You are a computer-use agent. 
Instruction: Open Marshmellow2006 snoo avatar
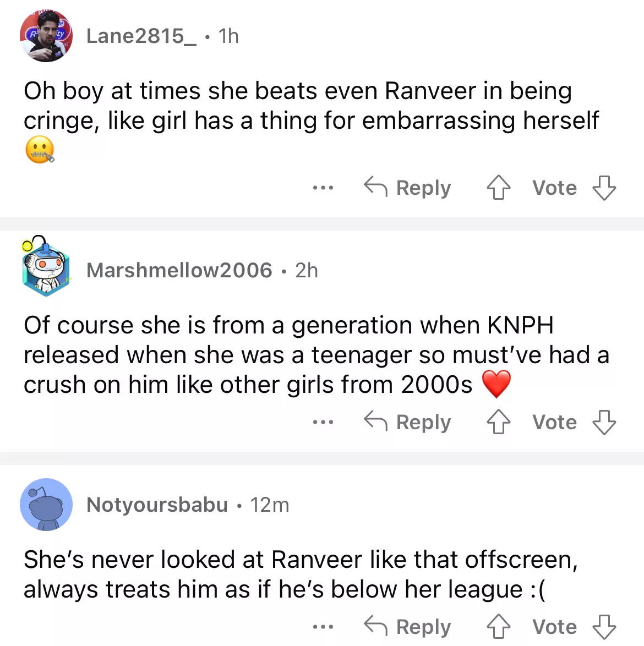point(46,268)
